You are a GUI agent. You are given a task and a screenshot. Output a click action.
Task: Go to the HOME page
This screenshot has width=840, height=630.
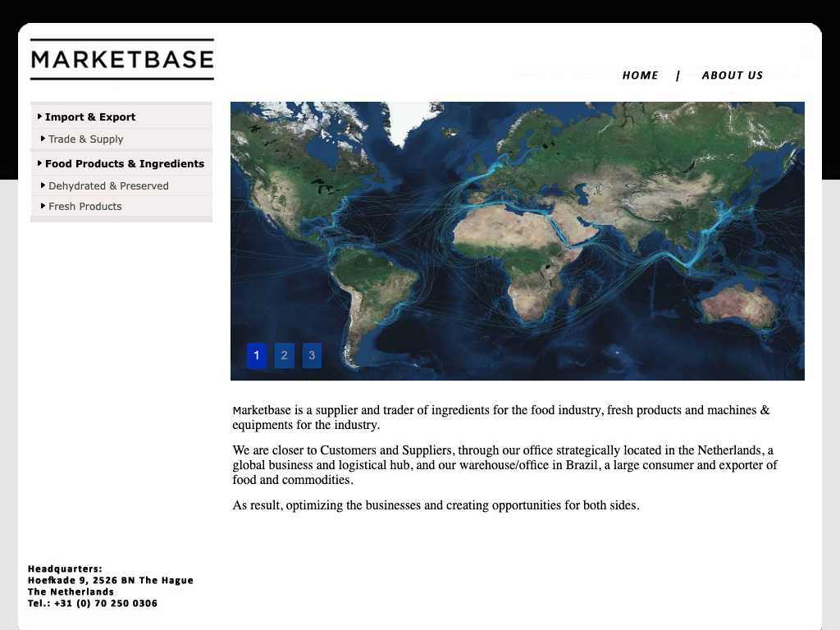[x=640, y=75]
